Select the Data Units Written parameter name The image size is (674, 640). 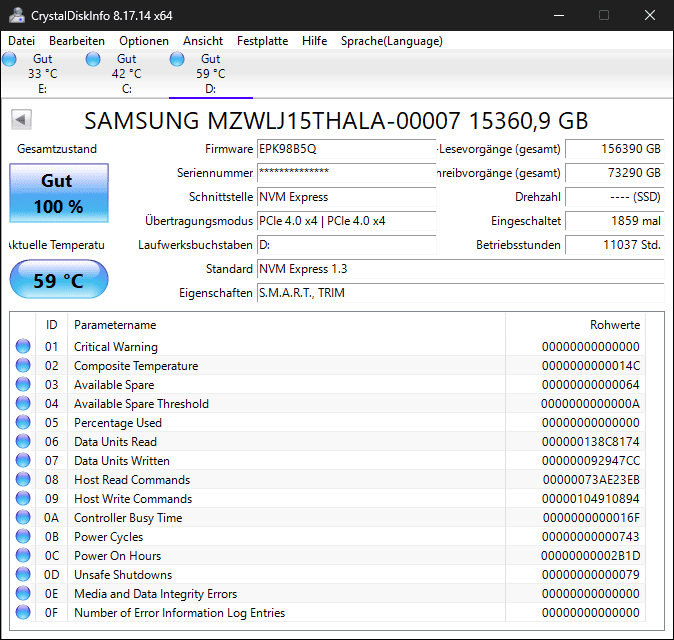click(122, 461)
